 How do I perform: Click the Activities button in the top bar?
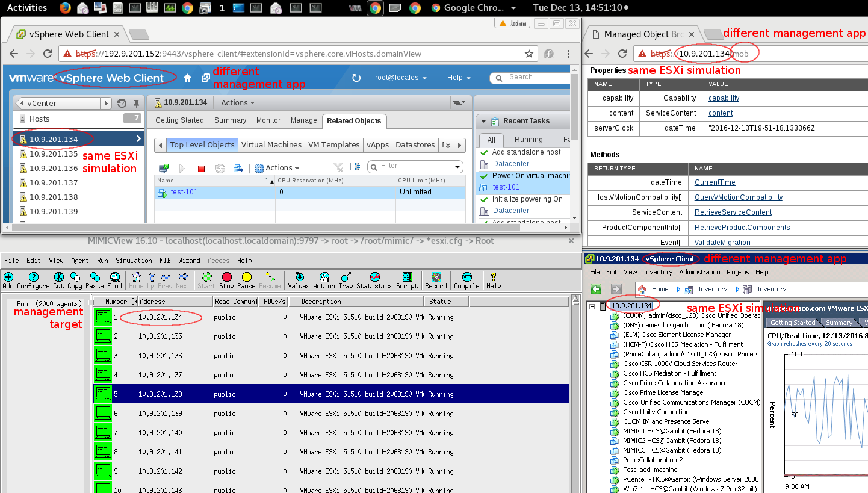pyautogui.click(x=27, y=8)
